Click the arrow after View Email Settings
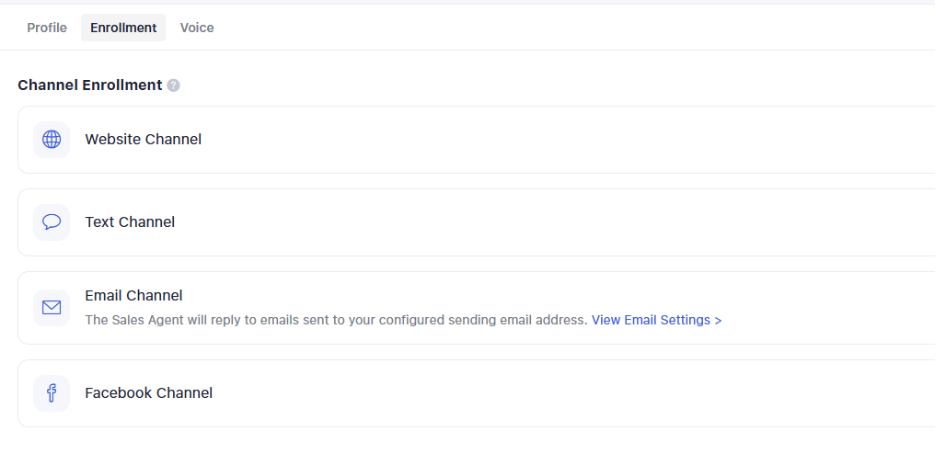Image resolution: width=936 pixels, height=454 pixels. [718, 320]
